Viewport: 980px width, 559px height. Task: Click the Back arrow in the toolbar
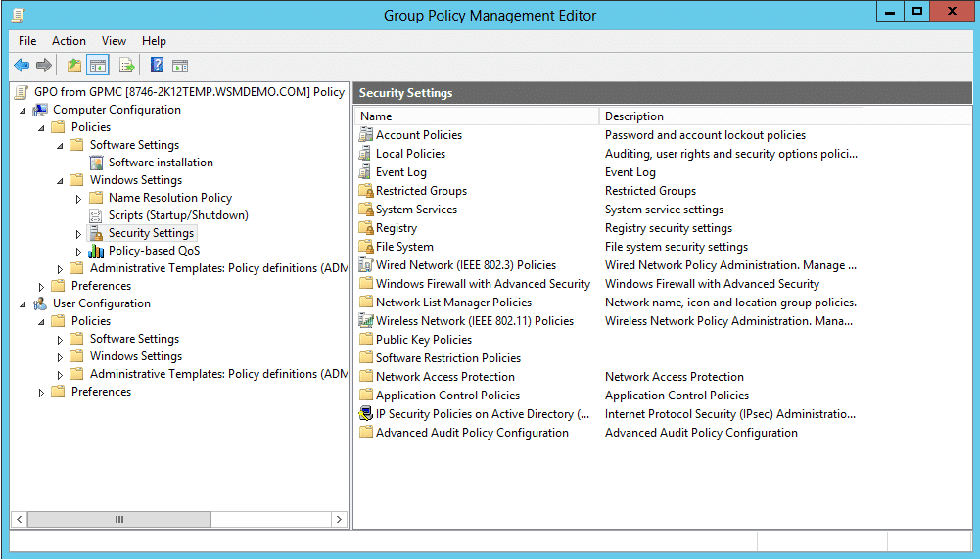point(22,66)
